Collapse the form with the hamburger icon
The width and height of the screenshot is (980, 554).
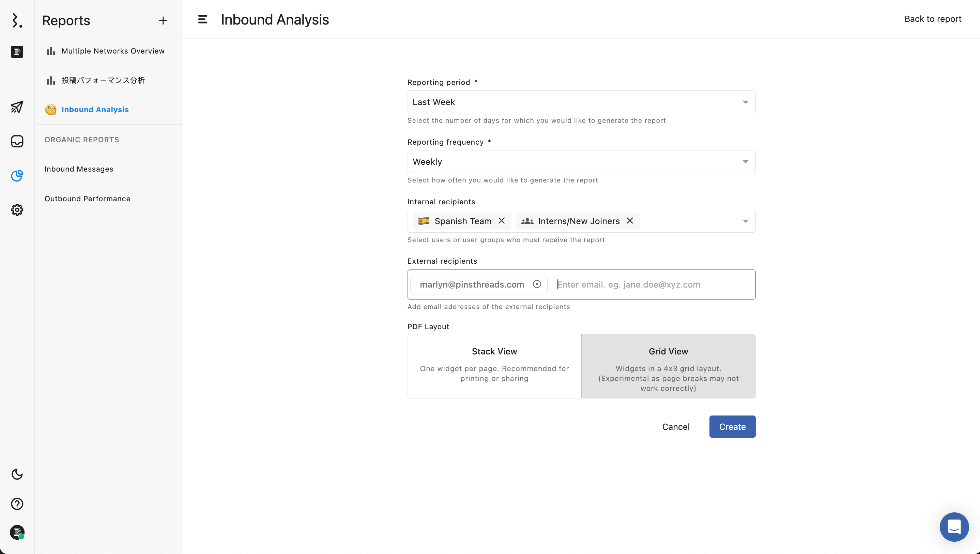[x=202, y=19]
